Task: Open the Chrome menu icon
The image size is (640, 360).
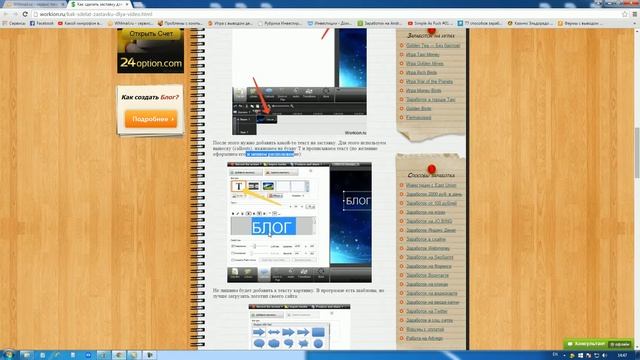Action: coord(635,14)
